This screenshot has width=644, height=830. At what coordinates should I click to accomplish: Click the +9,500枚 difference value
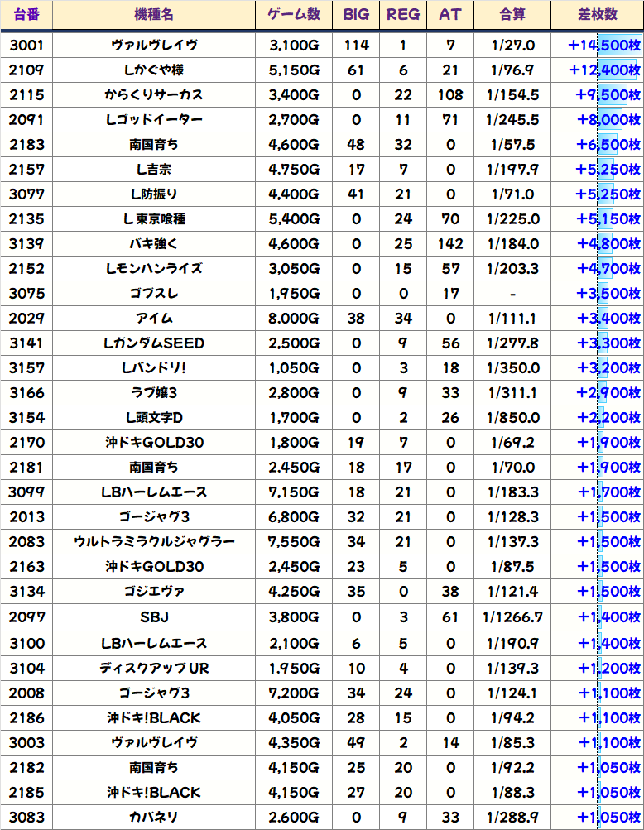[608, 95]
